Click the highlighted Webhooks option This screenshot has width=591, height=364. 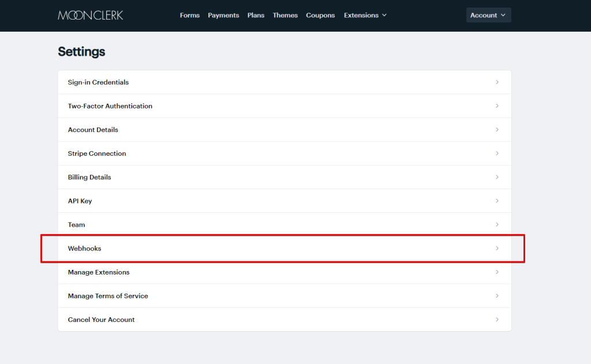85,249
